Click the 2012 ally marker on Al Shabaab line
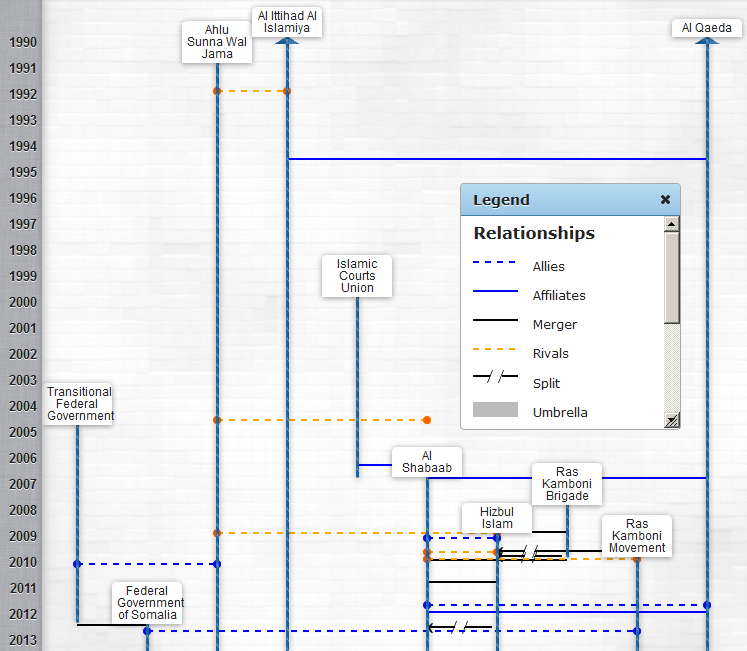The width and height of the screenshot is (747, 651). (427, 605)
